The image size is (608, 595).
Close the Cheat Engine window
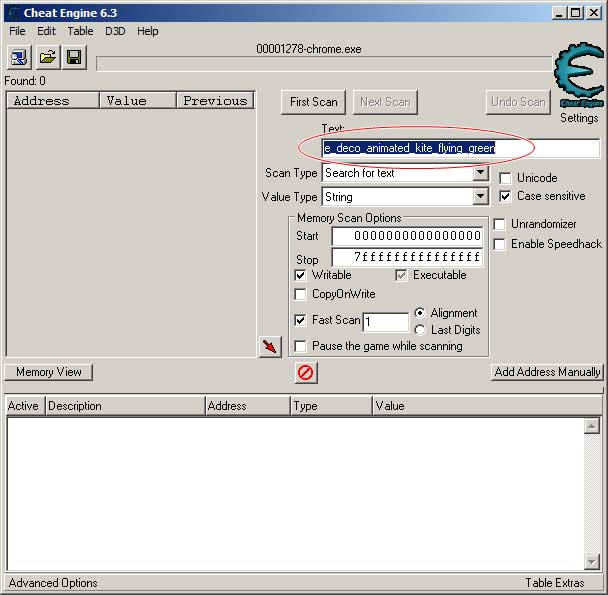point(594,14)
